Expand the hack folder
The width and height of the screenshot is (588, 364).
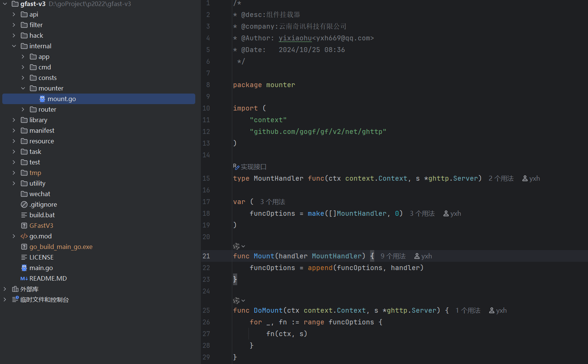(14, 35)
